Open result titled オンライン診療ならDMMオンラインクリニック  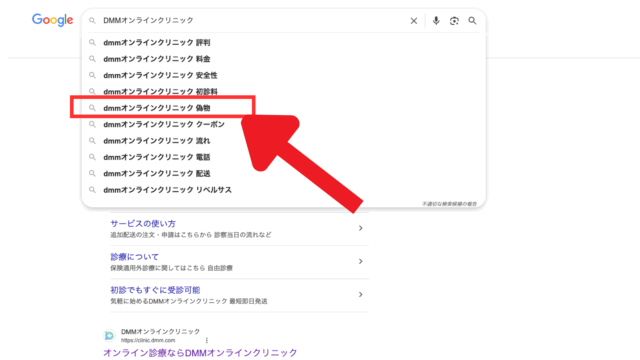200,353
